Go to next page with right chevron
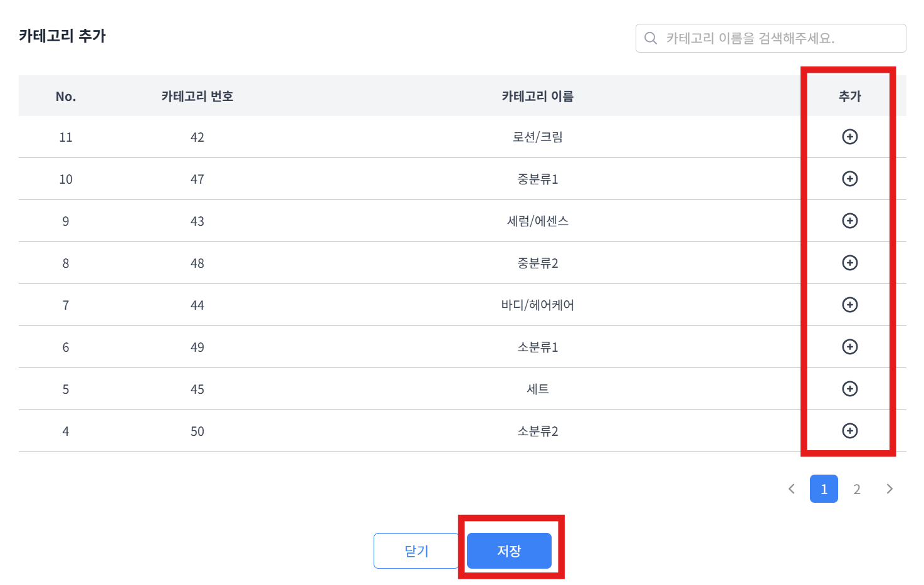 click(890, 489)
